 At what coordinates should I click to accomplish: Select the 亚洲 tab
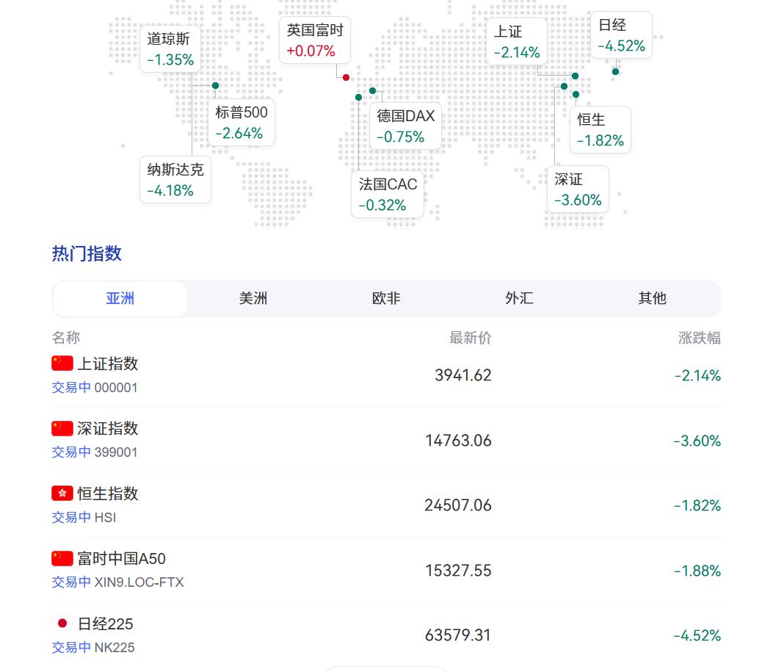click(120, 299)
